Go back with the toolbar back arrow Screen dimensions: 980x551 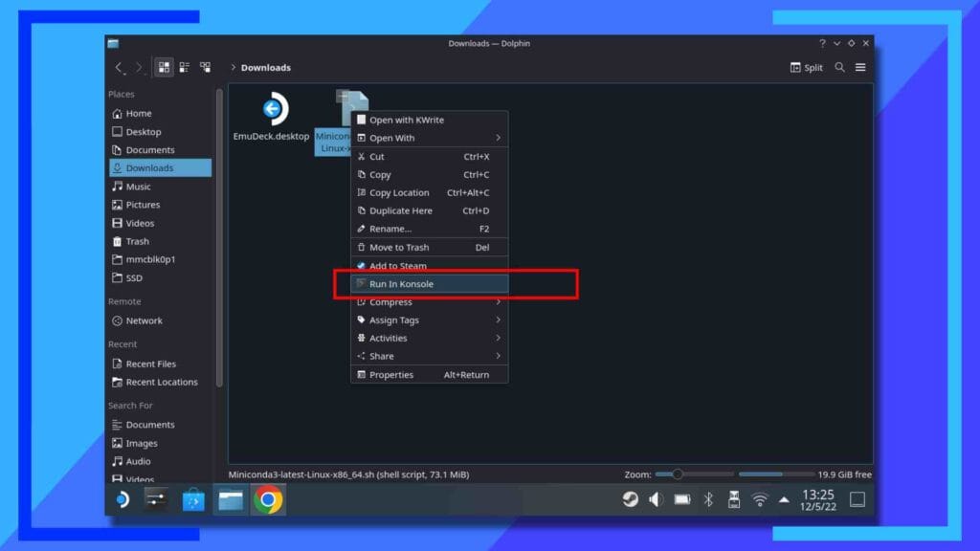(x=119, y=68)
